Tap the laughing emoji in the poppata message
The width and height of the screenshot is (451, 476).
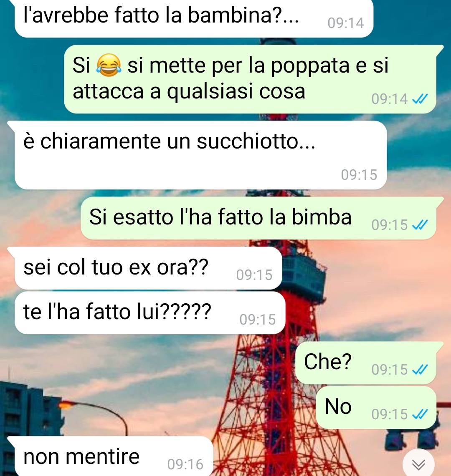109,65
